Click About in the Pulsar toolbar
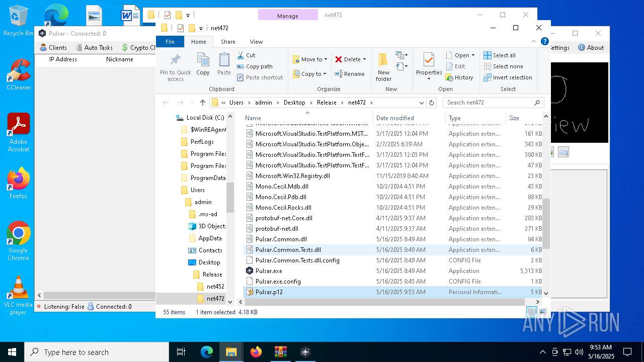The width and height of the screenshot is (644, 362). click(591, 48)
